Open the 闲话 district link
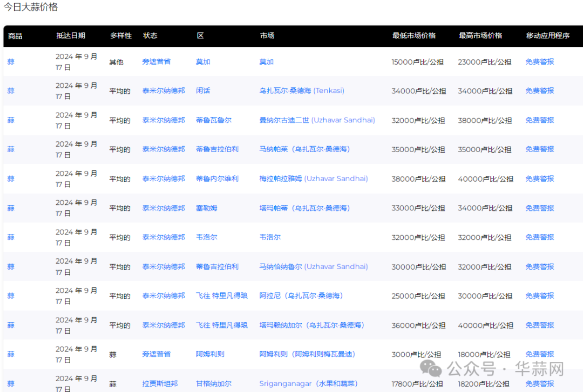This screenshot has width=583, height=392. tap(203, 91)
